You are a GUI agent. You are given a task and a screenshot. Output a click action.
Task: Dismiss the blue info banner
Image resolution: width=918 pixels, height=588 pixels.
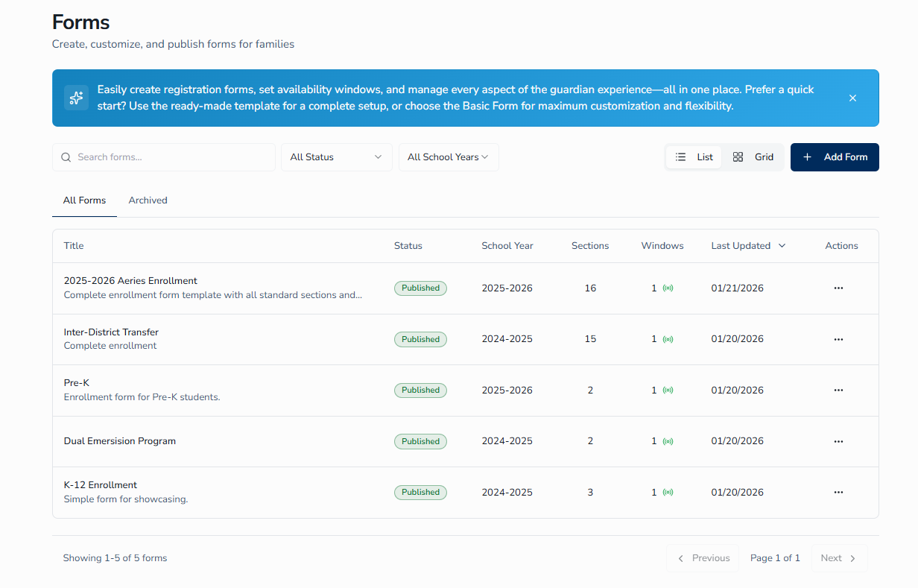[x=852, y=98]
